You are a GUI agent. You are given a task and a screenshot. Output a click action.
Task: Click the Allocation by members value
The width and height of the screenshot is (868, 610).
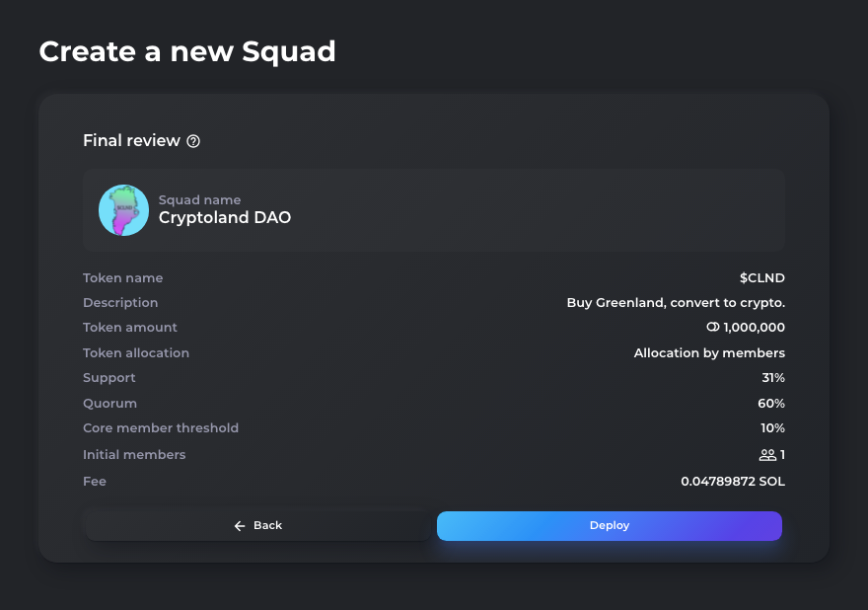709,353
